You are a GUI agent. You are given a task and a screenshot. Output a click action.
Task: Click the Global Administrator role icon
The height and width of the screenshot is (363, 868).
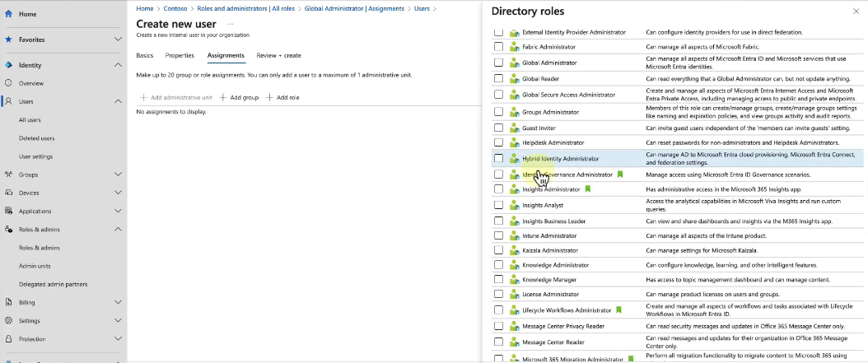(x=514, y=63)
